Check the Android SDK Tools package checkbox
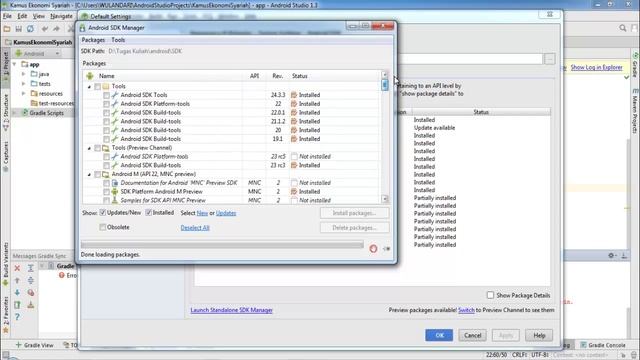Viewport: 640px width, 360px height. pyautogui.click(x=106, y=95)
